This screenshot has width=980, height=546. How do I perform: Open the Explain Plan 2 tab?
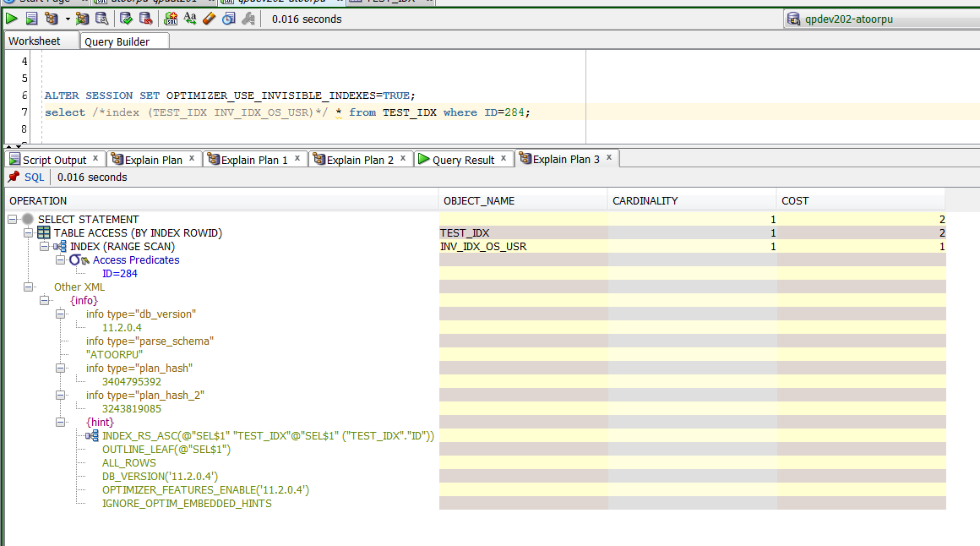(360, 160)
